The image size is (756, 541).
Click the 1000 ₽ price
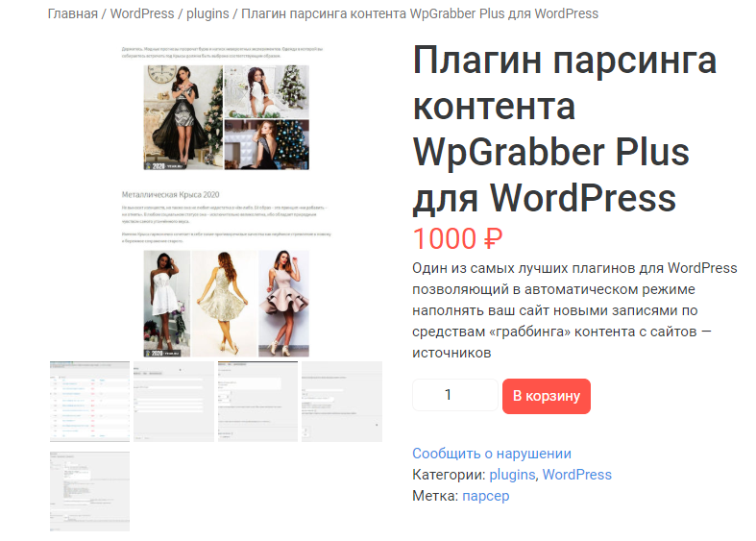(x=457, y=238)
